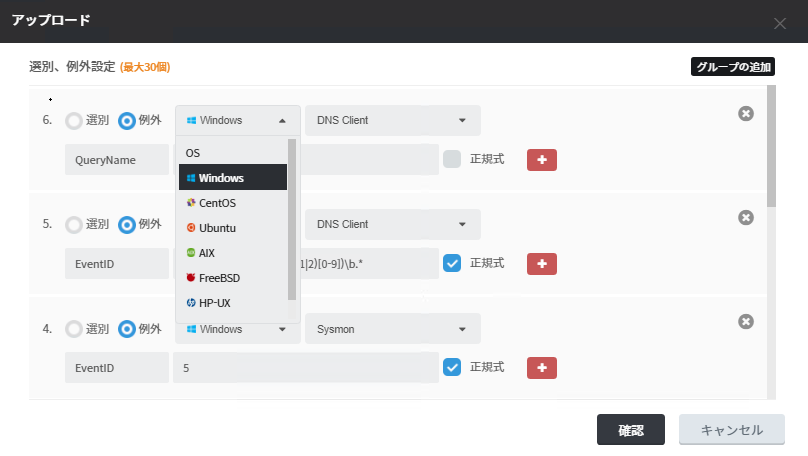Viewport: 808px width, 456px height.
Task: Remove group 5 with its X icon
Action: [x=745, y=218]
